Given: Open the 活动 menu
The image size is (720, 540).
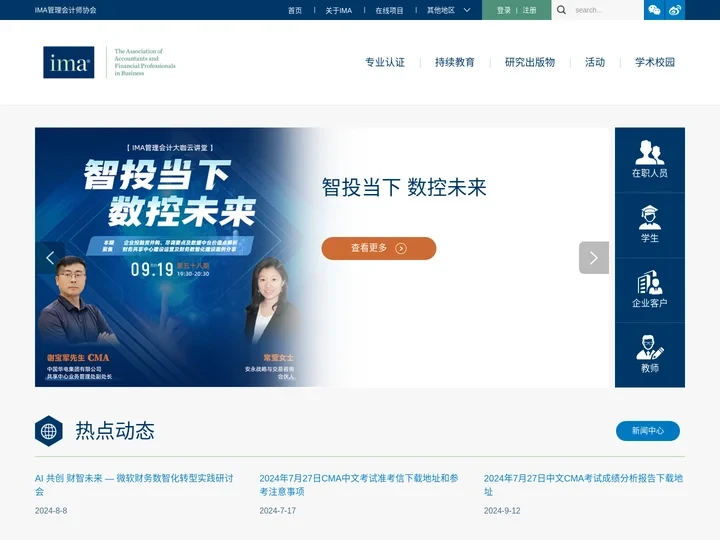Looking at the screenshot, I should click(595, 62).
